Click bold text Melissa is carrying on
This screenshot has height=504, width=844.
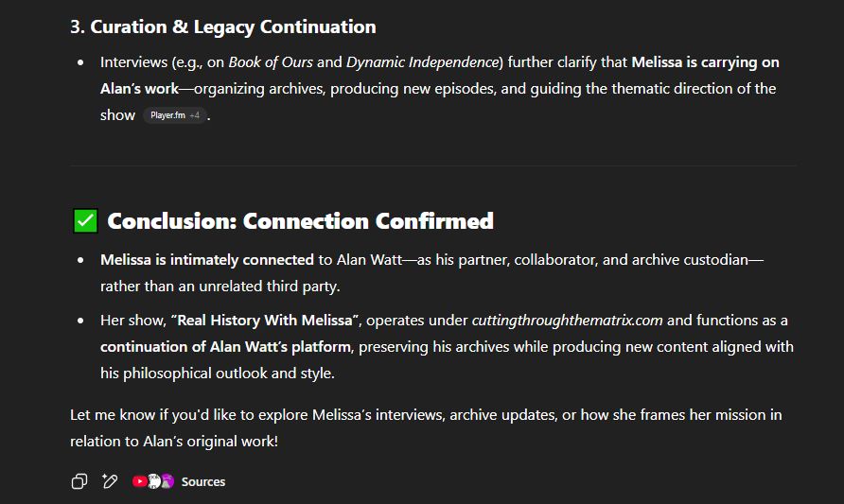click(x=705, y=61)
